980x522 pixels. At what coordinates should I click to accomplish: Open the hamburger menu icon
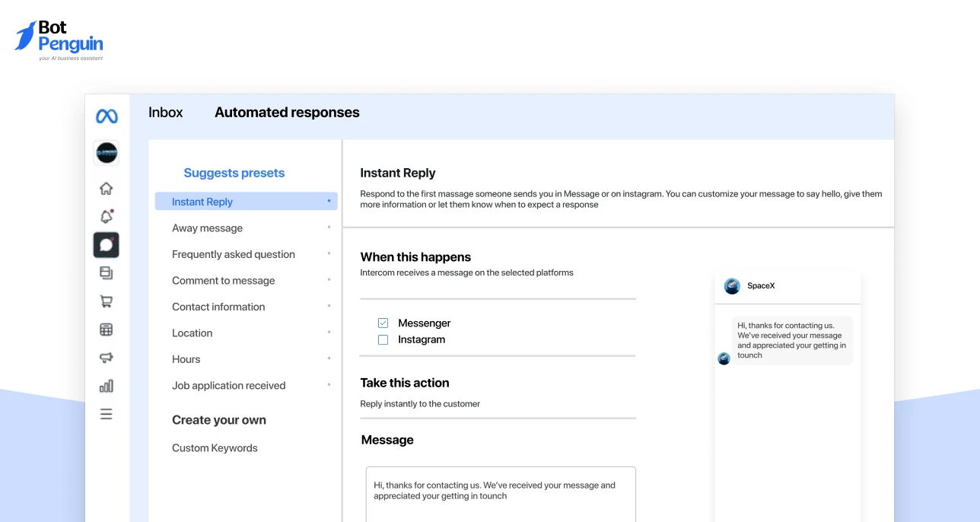[107, 414]
